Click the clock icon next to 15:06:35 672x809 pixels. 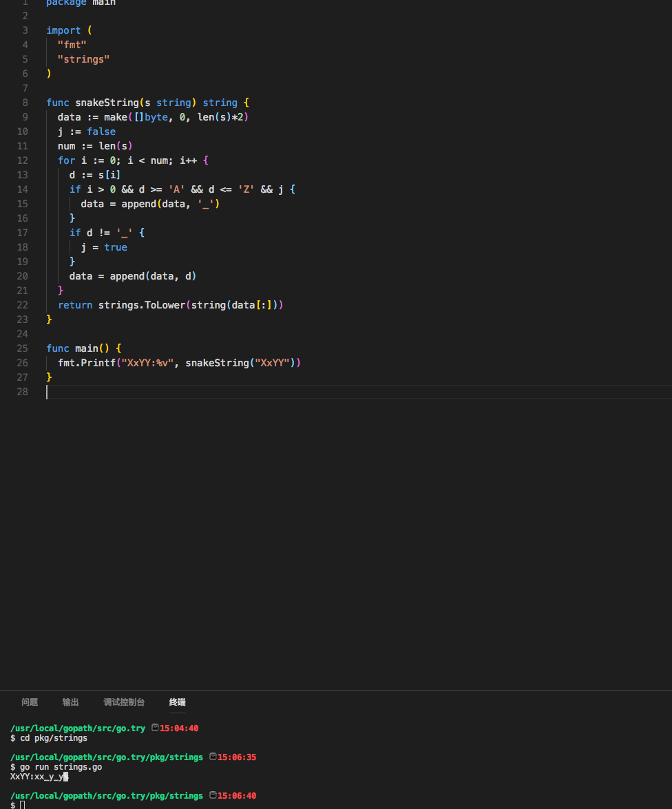pos(213,756)
